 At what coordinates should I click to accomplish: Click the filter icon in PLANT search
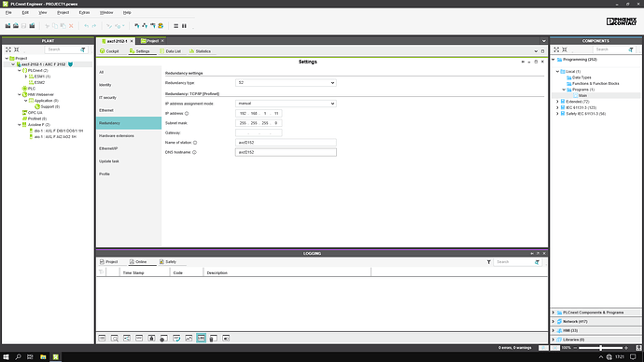[x=83, y=49]
